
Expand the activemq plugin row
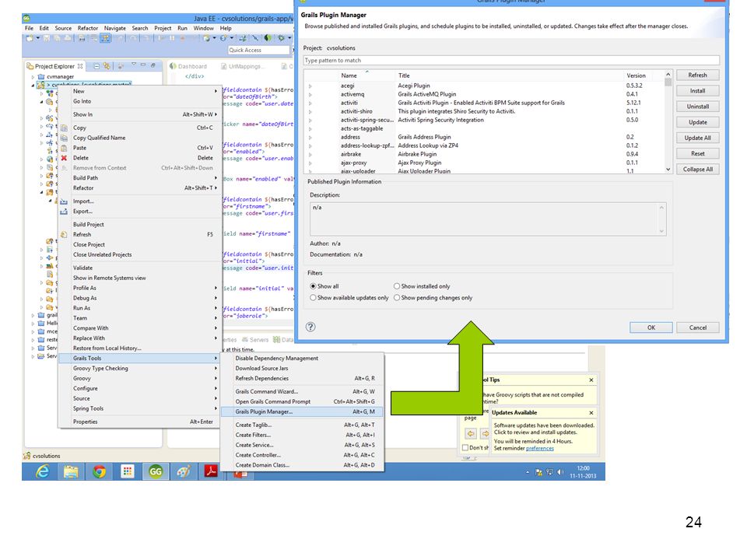[x=310, y=95]
